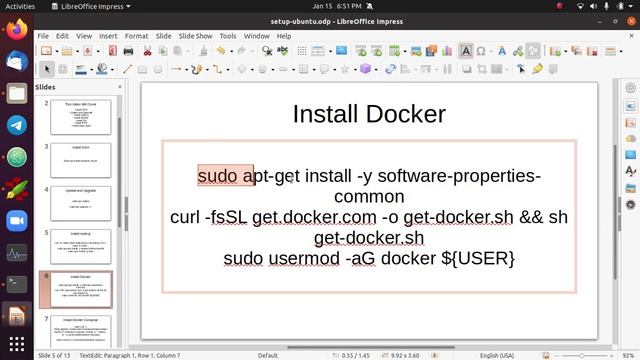This screenshot has width=640, height=360.
Task: Export directly as PDF
Action: click(113, 51)
